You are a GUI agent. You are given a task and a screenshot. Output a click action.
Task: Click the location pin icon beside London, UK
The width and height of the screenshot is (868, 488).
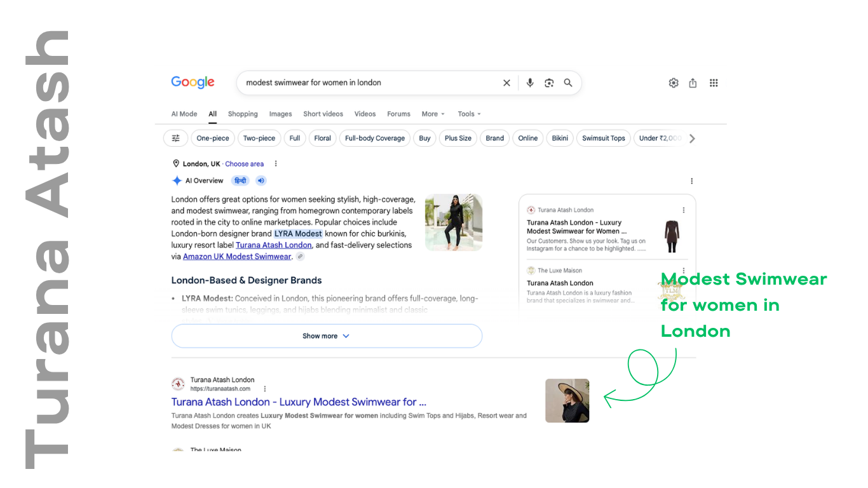point(176,163)
